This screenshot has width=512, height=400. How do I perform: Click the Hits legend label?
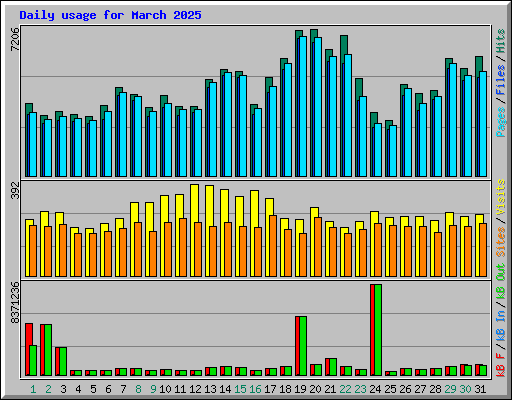501,41
